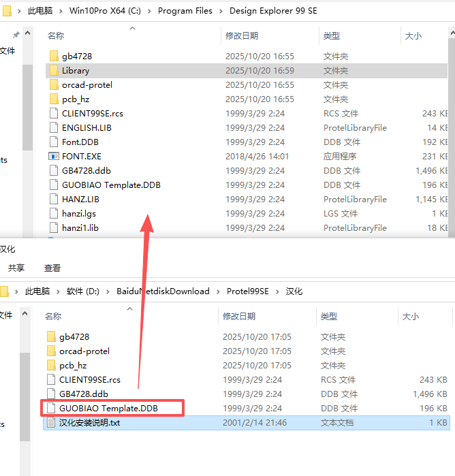Click the Library folder icon
Viewport: 455px width, 476px height.
(54, 70)
